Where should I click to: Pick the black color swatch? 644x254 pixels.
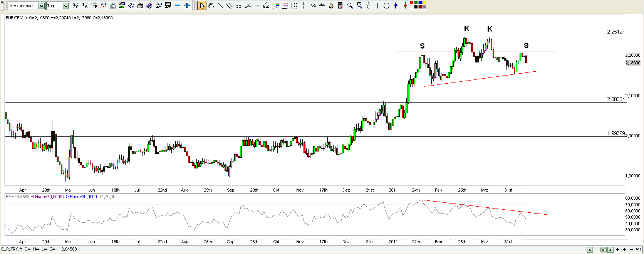coord(416,7)
